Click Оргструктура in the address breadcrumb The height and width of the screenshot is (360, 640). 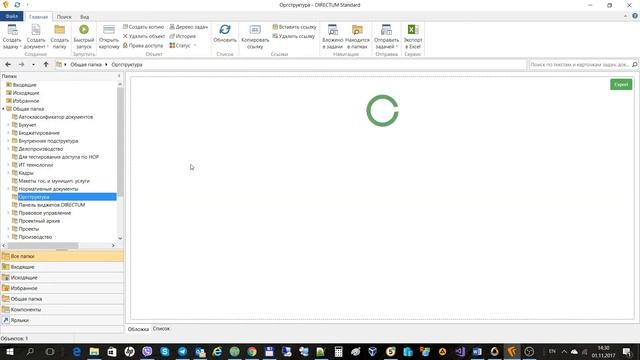point(127,64)
